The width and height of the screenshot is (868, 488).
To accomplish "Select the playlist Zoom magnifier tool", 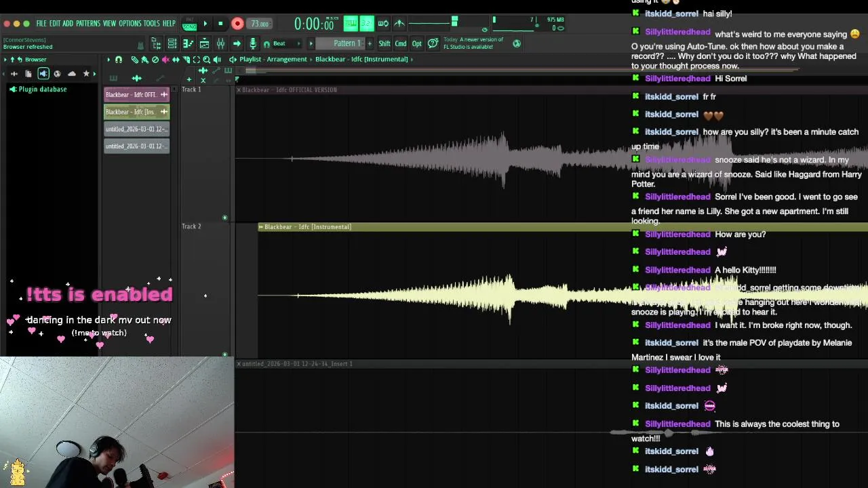I will (206, 60).
